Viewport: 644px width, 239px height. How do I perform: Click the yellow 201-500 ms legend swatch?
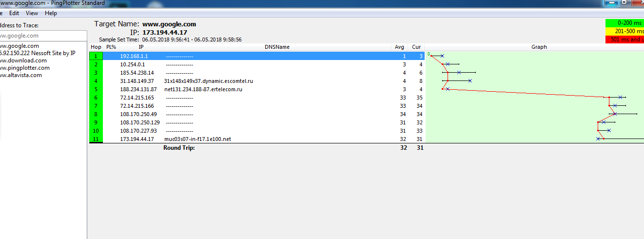pyautogui.click(x=624, y=31)
